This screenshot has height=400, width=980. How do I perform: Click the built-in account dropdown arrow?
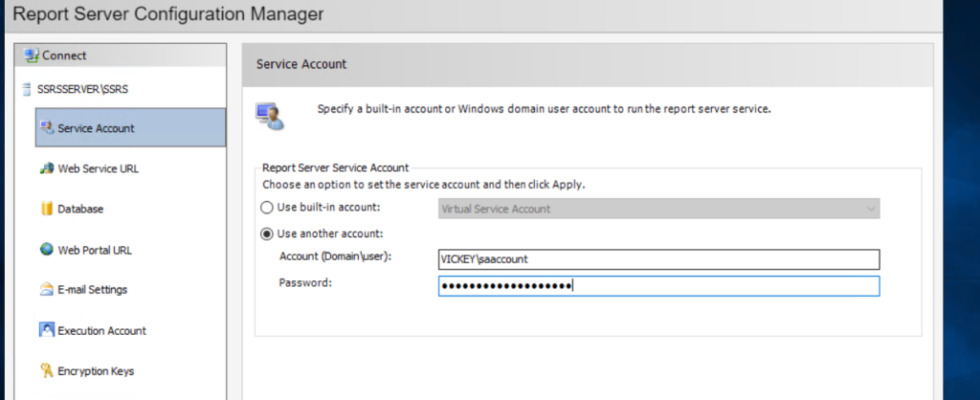click(871, 209)
